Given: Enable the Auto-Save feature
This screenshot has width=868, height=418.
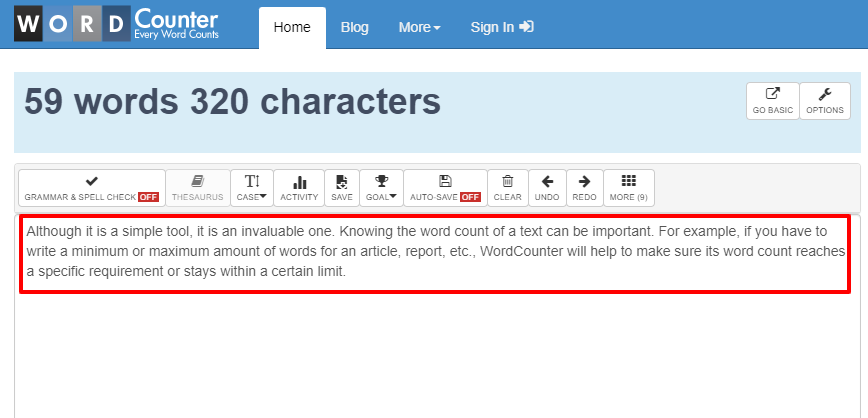Looking at the screenshot, I should [x=445, y=187].
